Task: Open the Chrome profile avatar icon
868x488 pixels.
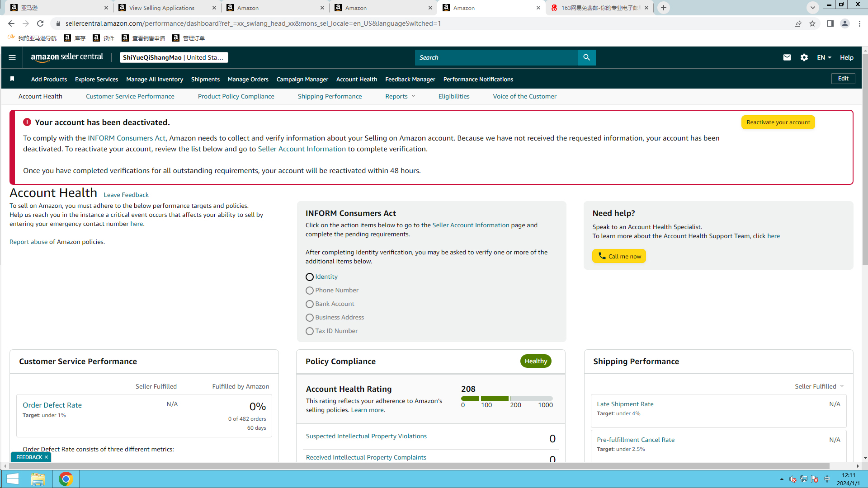Action: coord(845,23)
